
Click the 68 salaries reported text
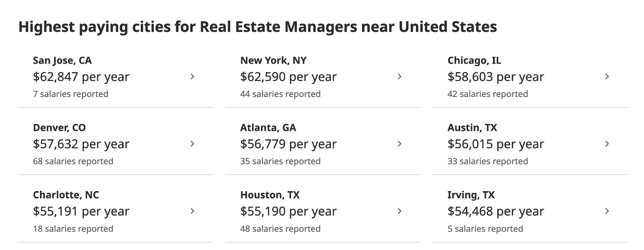[x=73, y=161]
